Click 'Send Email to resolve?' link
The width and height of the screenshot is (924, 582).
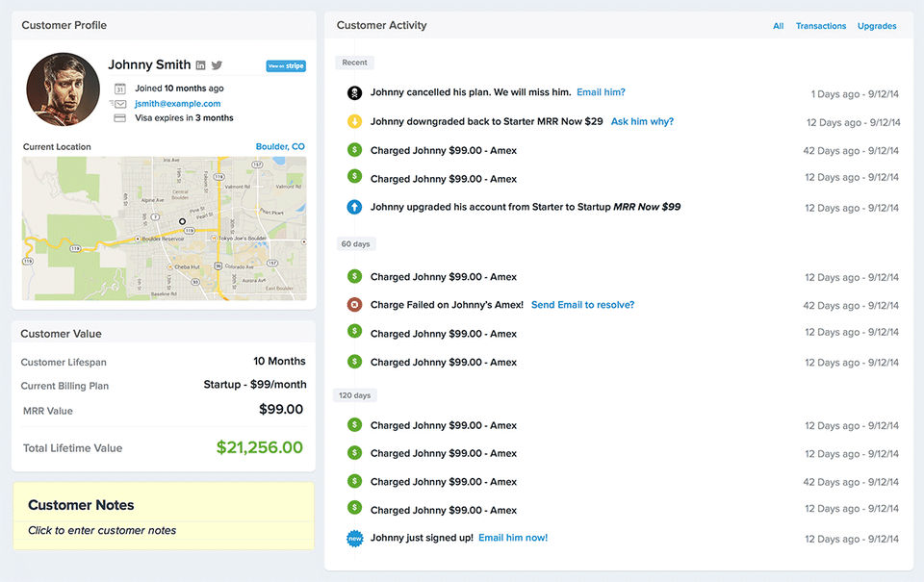pyautogui.click(x=582, y=305)
